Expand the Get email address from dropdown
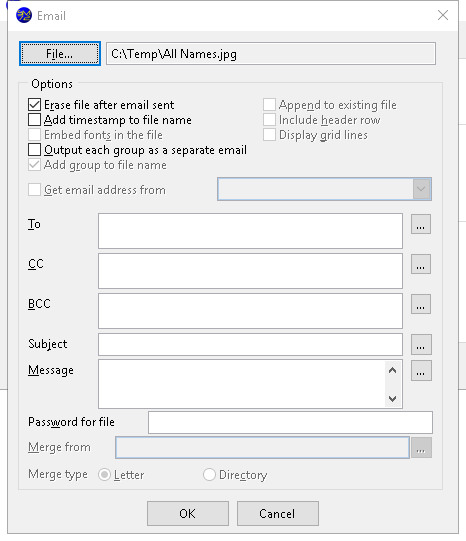This screenshot has width=466, height=541. 422,189
